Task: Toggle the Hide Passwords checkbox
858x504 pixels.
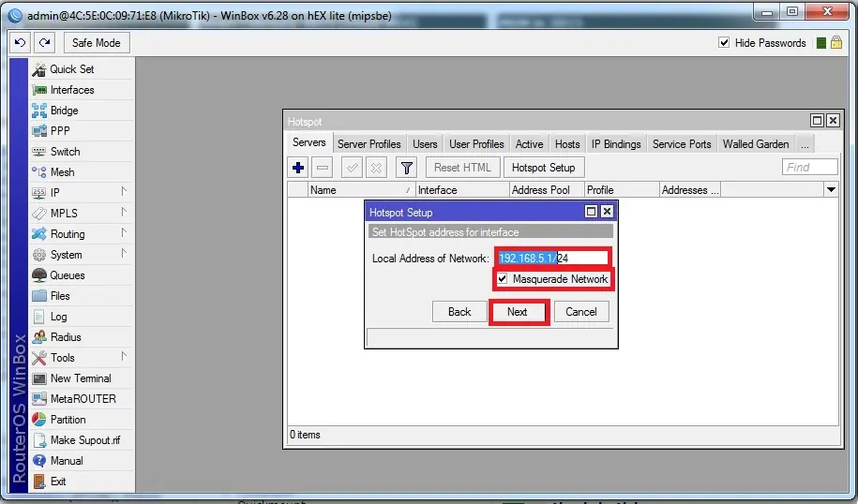Action: 724,43
